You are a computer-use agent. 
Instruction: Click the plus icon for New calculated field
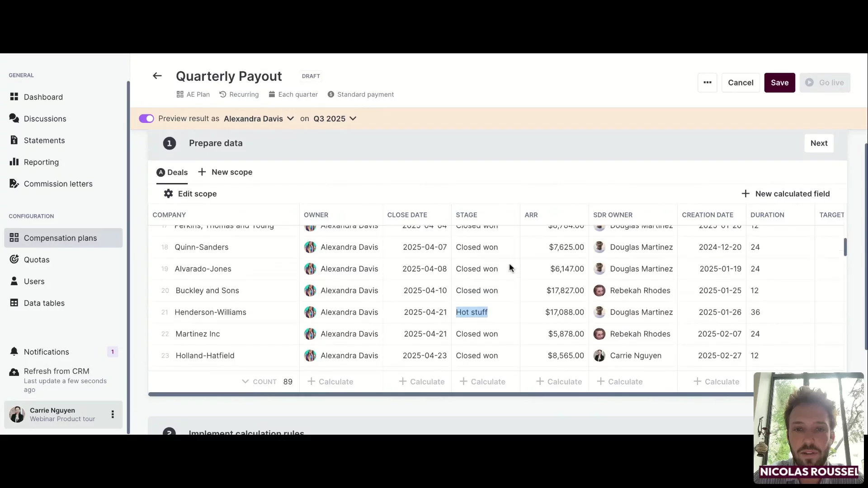click(x=745, y=194)
